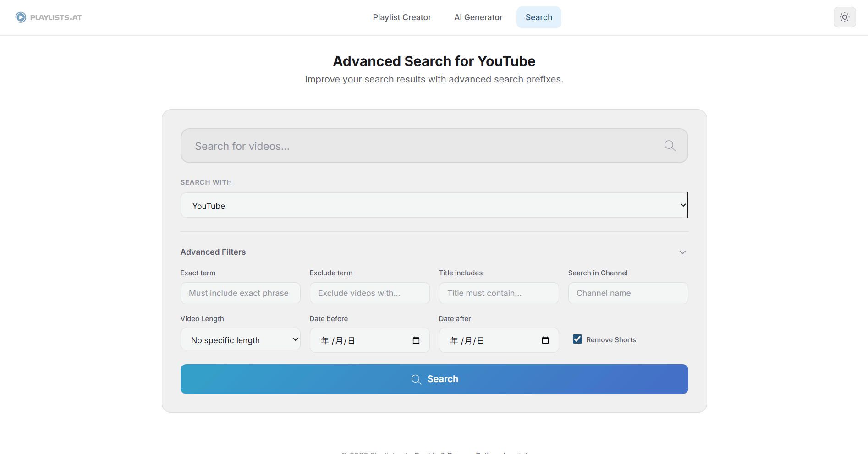Click the magnifier icon in the video search box
This screenshot has height=454, width=868.
tap(670, 146)
